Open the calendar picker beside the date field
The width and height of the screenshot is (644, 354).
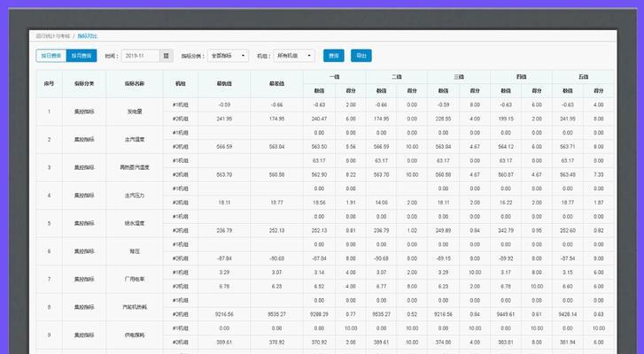pos(166,56)
